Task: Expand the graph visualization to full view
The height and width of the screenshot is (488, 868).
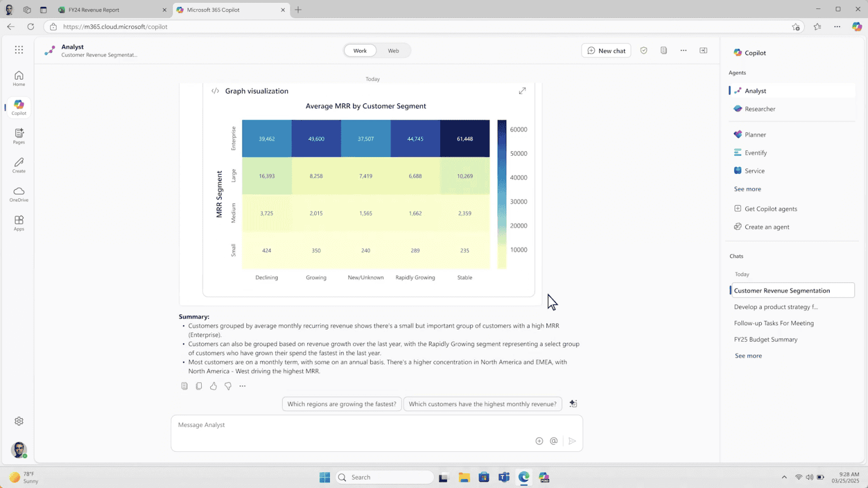Action: pos(522,91)
